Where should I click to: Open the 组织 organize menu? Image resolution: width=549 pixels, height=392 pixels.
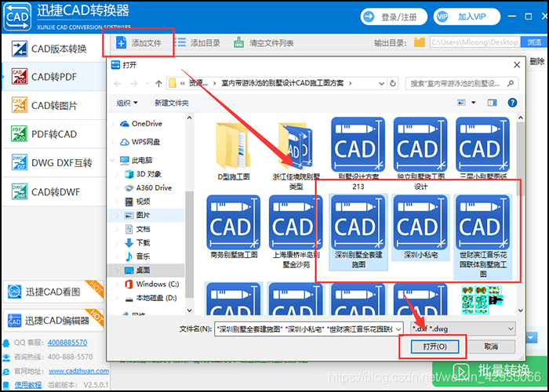[127, 103]
